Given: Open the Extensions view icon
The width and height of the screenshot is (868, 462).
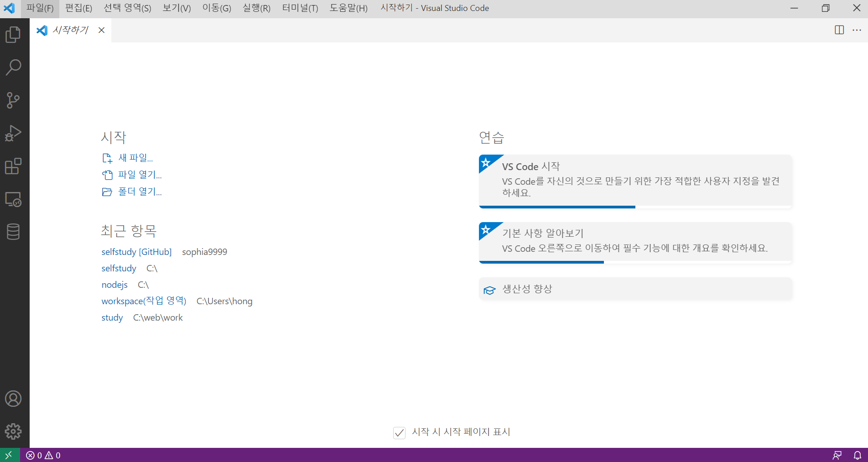Looking at the screenshot, I should 13,166.
